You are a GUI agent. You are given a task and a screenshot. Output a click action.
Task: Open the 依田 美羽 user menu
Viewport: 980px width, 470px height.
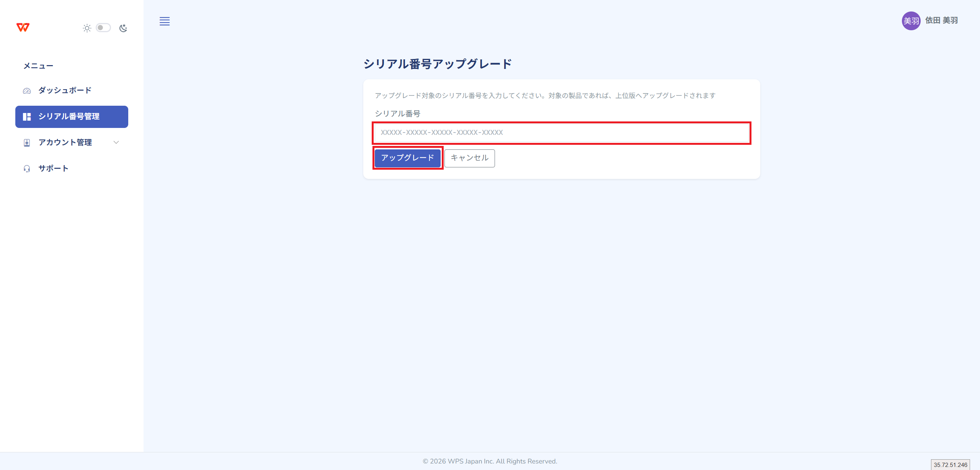941,21
